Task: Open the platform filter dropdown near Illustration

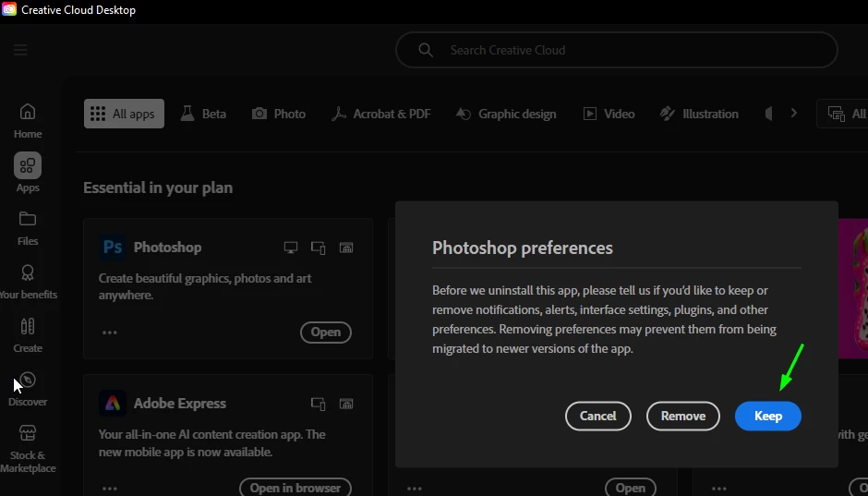Action: click(842, 114)
